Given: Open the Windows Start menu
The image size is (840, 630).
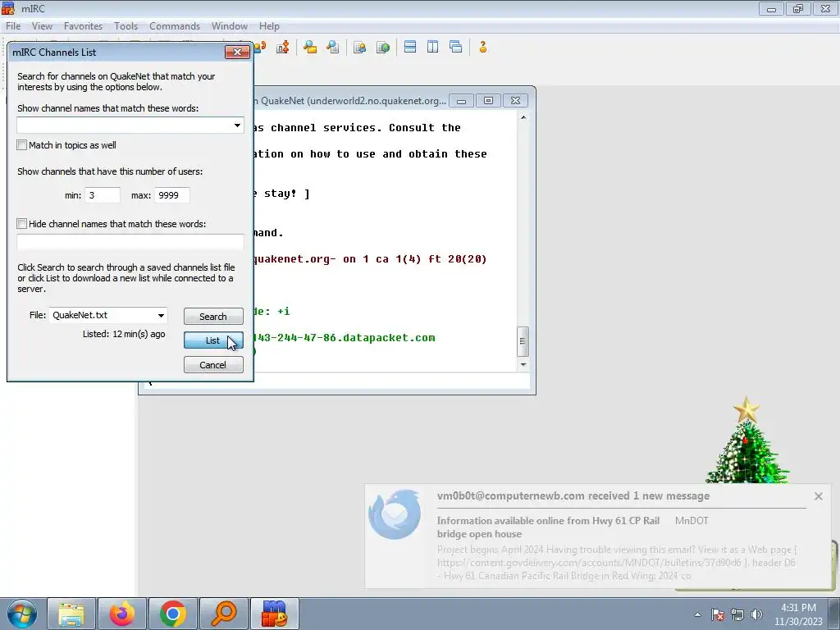Looking at the screenshot, I should point(22,614).
